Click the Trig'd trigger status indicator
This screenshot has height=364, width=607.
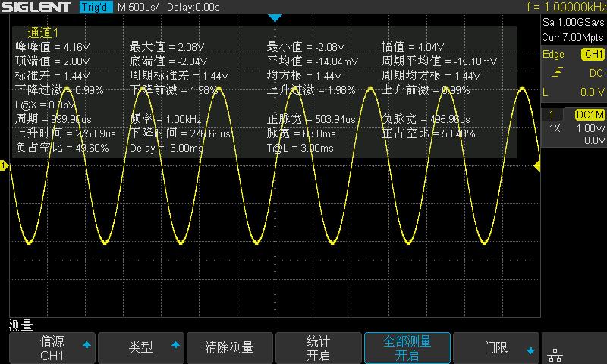pos(96,7)
